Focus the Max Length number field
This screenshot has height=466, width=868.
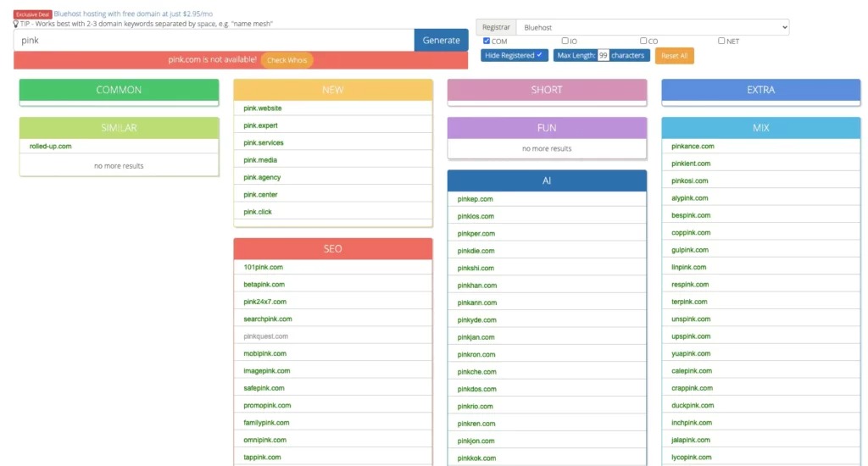(603, 55)
